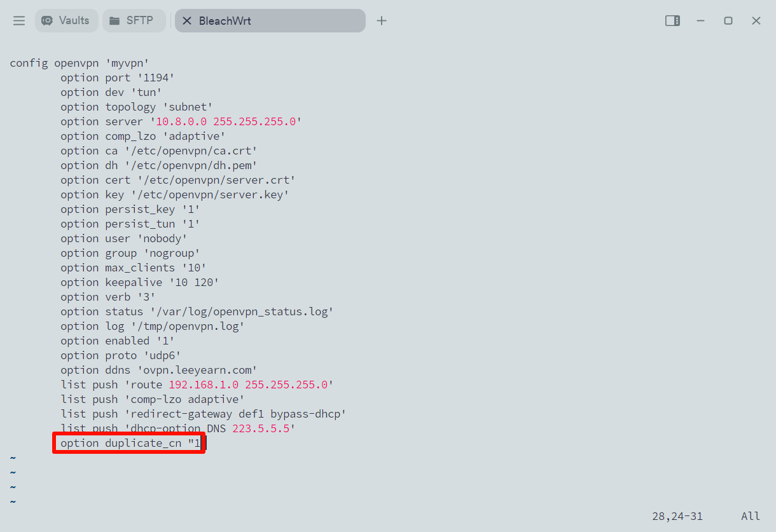This screenshot has width=776, height=532.
Task: Click the server IP 10.8.0.0 text
Action: pyautogui.click(x=181, y=121)
